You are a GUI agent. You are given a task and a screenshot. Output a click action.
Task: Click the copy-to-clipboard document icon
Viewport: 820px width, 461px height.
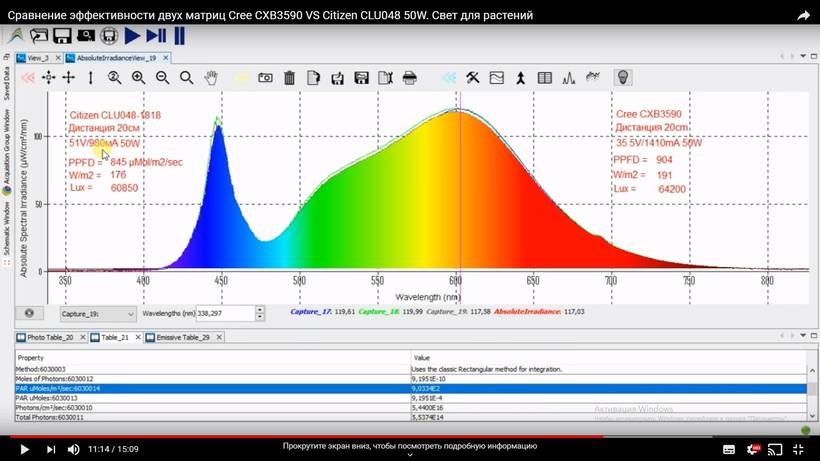(x=313, y=78)
